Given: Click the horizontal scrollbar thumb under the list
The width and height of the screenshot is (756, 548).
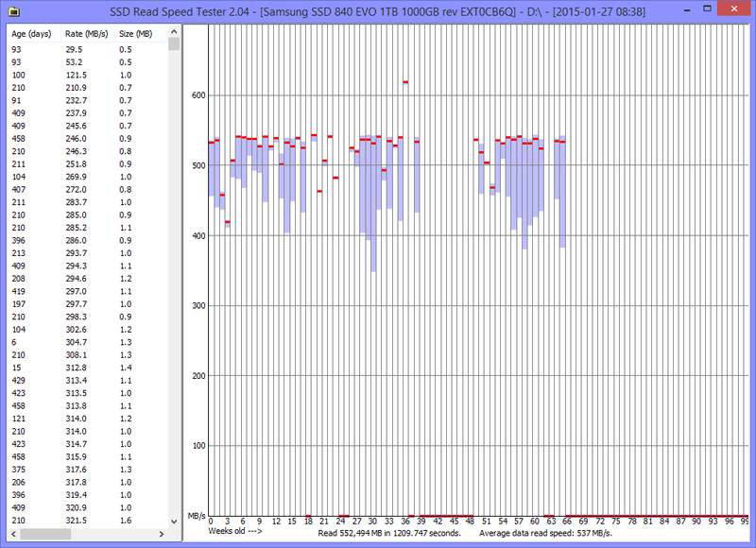Looking at the screenshot, I should pos(45,534).
